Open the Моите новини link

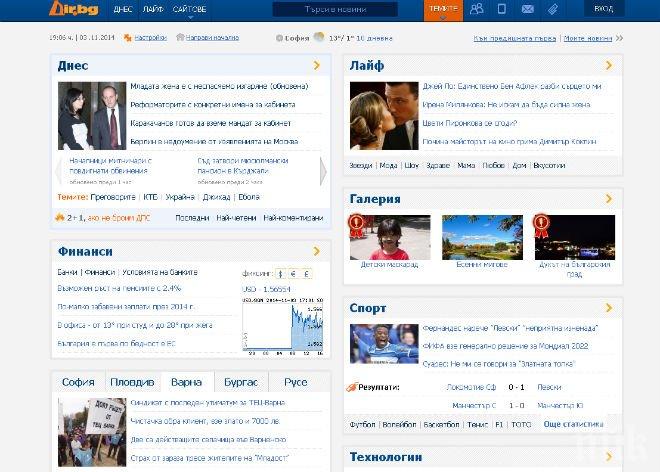588,38
